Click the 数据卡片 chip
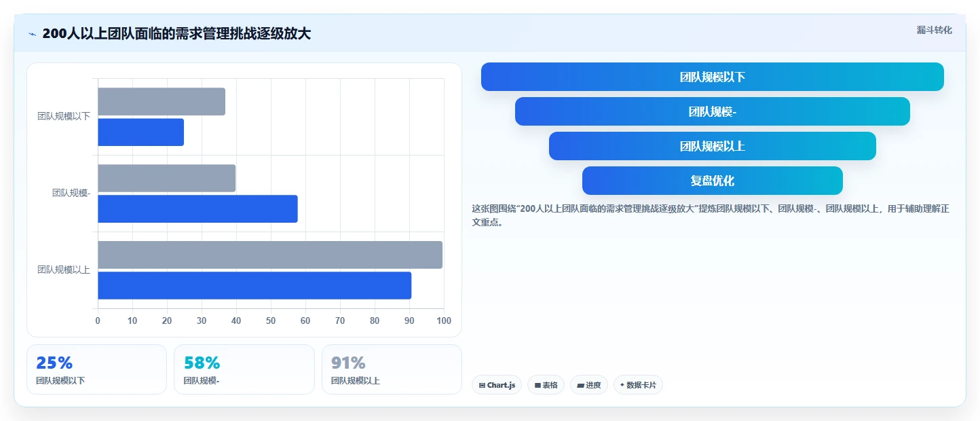Screen dimensions: 980x421 [638, 385]
